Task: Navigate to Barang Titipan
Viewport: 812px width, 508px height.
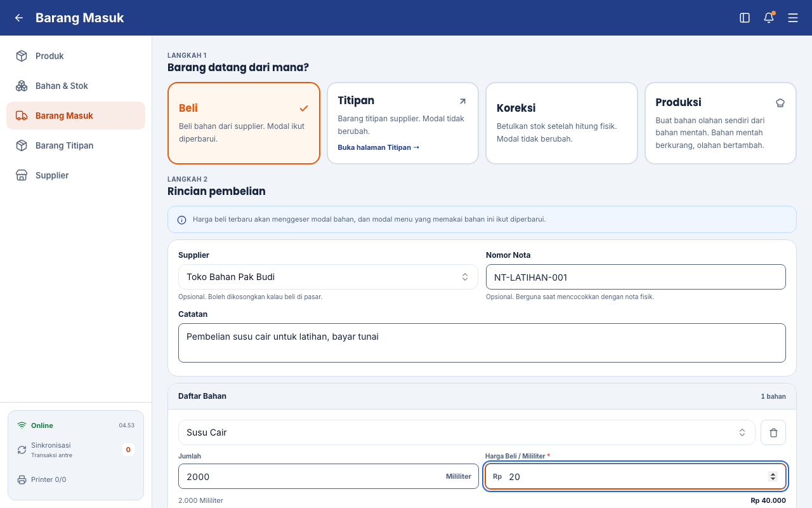Action: click(76, 145)
